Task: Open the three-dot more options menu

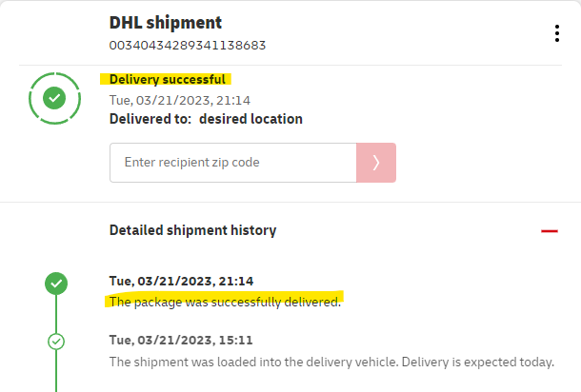Action: coord(557,33)
